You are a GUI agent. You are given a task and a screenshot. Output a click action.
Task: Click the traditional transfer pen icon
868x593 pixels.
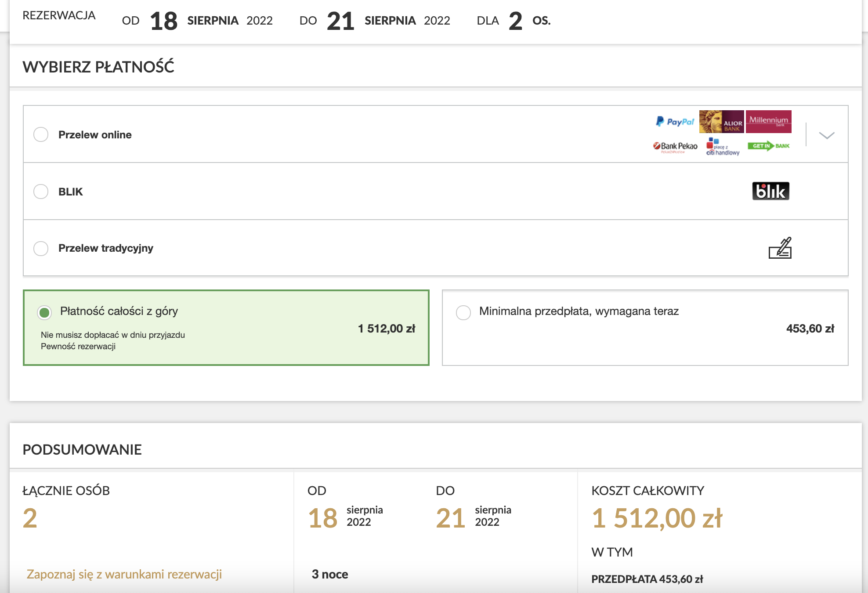click(780, 248)
